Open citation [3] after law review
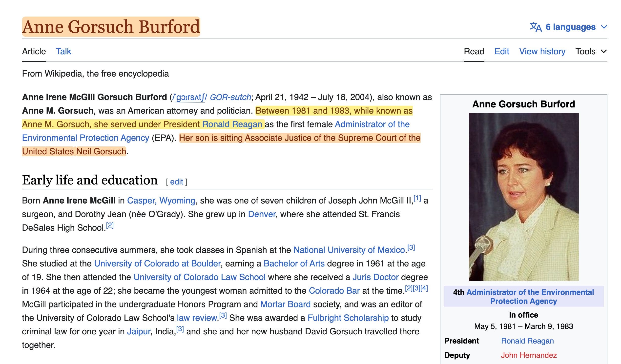 click(x=223, y=315)
